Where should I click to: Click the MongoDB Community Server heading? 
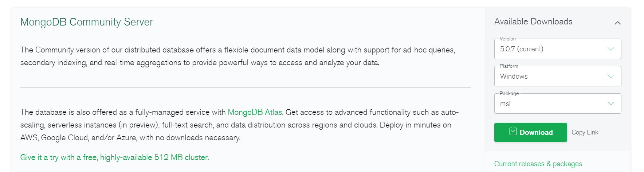pyautogui.click(x=87, y=22)
